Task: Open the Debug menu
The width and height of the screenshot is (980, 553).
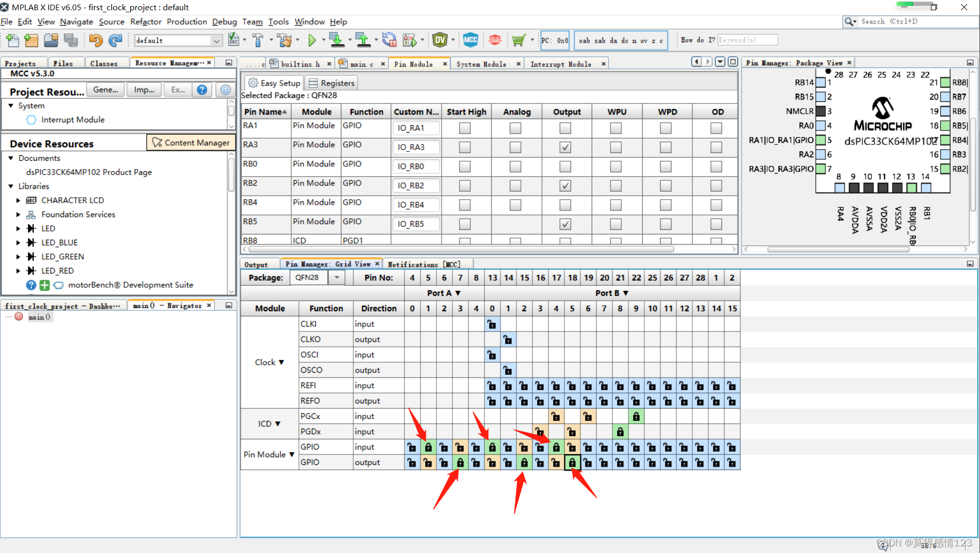Action: tap(224, 22)
